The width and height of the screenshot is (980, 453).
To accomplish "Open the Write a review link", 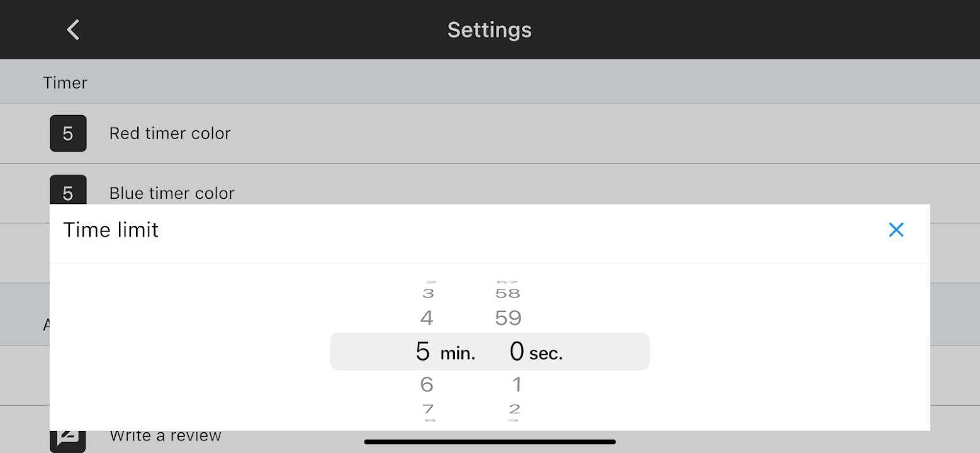I will point(166,437).
